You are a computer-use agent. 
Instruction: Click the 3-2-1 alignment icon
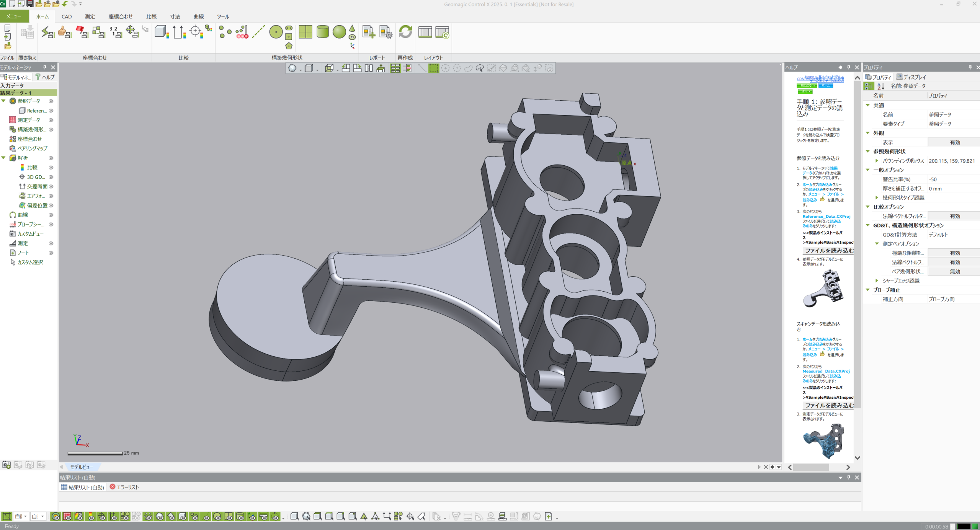tap(115, 32)
